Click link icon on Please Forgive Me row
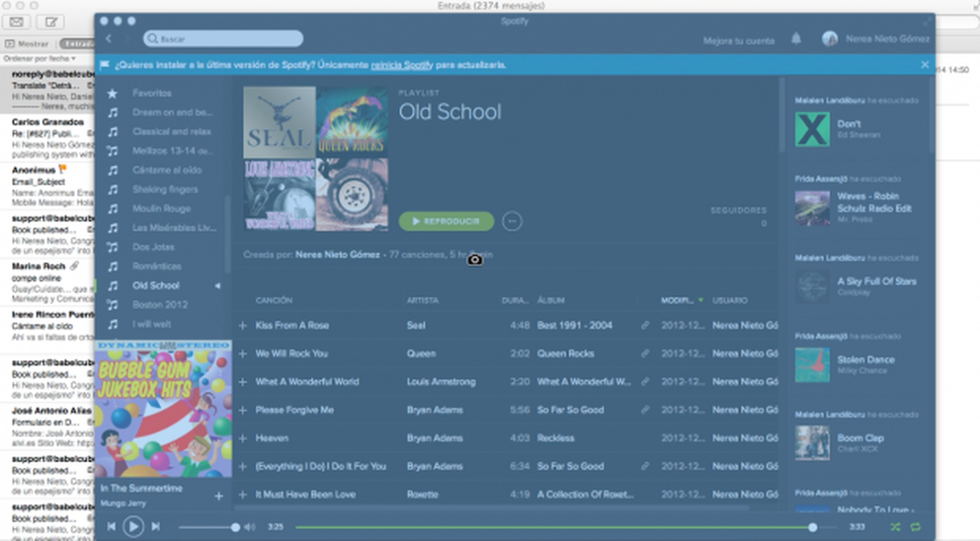 645,410
